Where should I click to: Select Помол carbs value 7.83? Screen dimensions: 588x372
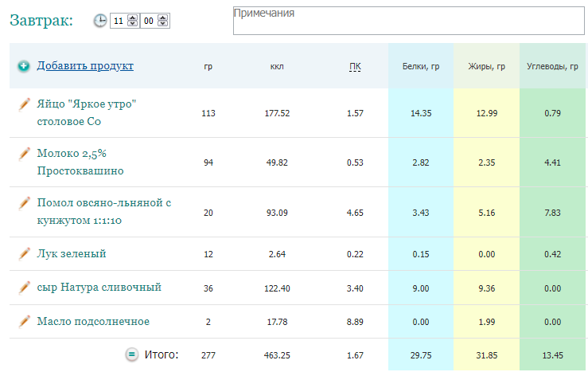pos(552,213)
